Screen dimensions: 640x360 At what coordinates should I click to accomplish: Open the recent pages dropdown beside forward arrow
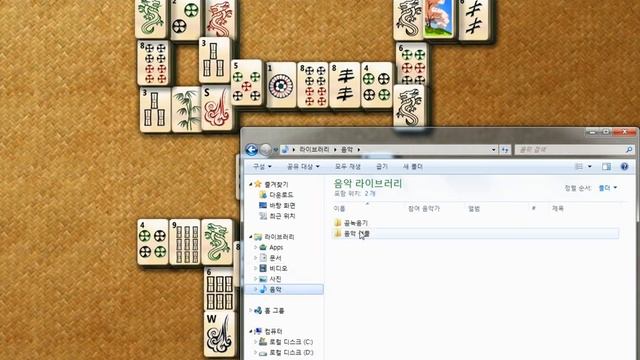[x=276, y=150]
